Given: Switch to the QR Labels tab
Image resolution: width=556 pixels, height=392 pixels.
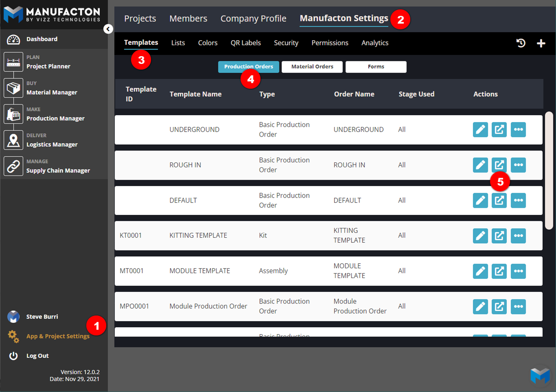Looking at the screenshot, I should (x=246, y=43).
